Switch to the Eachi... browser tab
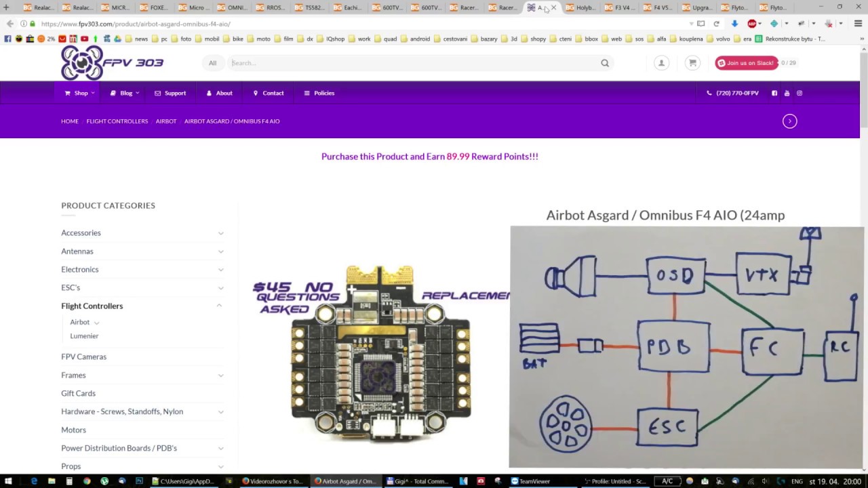The height and width of the screenshot is (488, 868). click(x=348, y=7)
